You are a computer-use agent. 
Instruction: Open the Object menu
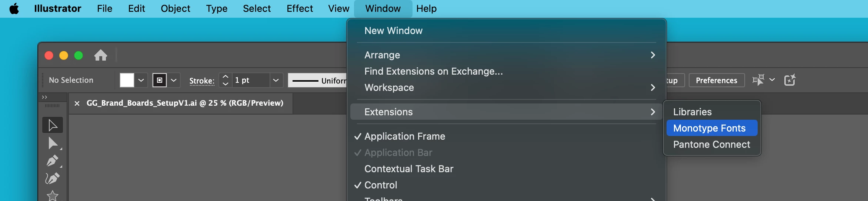click(x=175, y=8)
